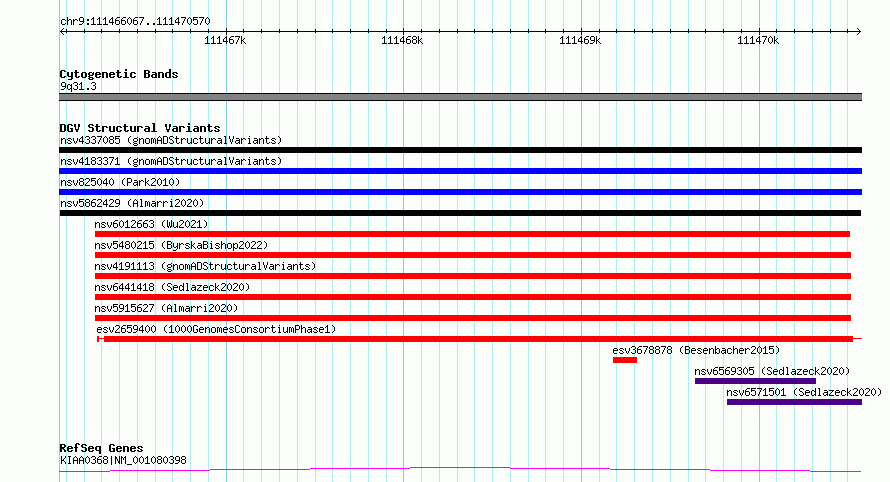Viewport: 890px width, 482px height.
Task: Select the purple bar under the nsv6571501 label
Action: coord(795,402)
